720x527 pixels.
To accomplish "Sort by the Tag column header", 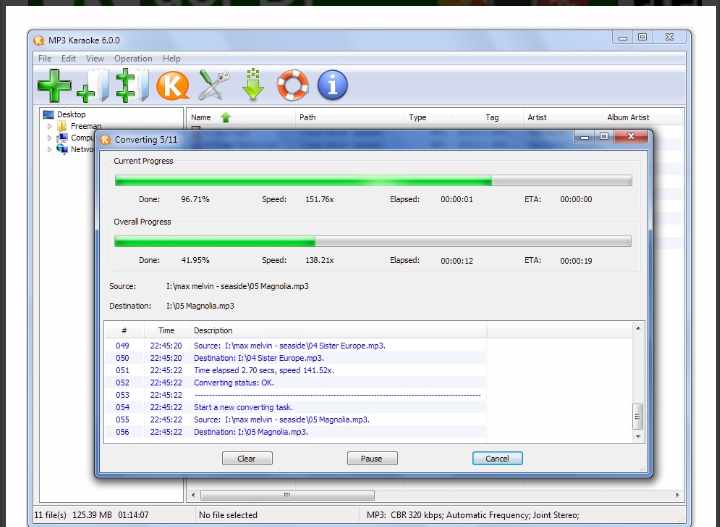I will click(x=492, y=118).
